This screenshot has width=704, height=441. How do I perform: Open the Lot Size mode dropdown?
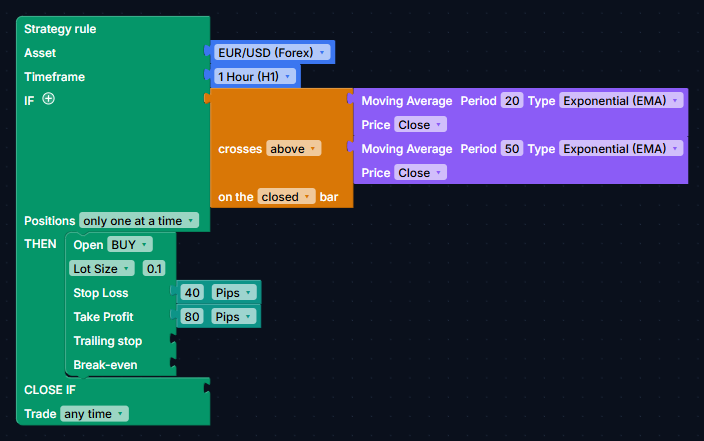pyautogui.click(x=101, y=269)
